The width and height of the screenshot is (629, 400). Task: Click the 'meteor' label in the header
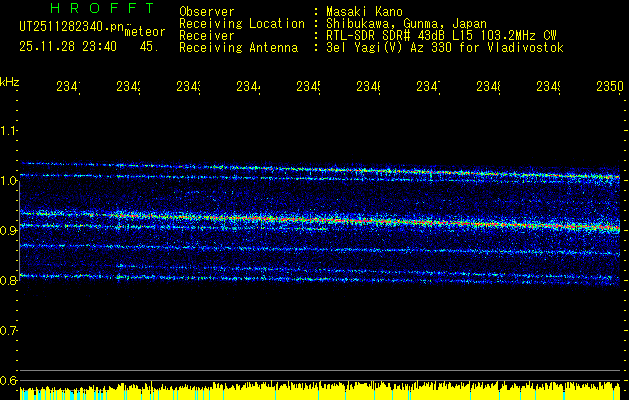pyautogui.click(x=144, y=31)
